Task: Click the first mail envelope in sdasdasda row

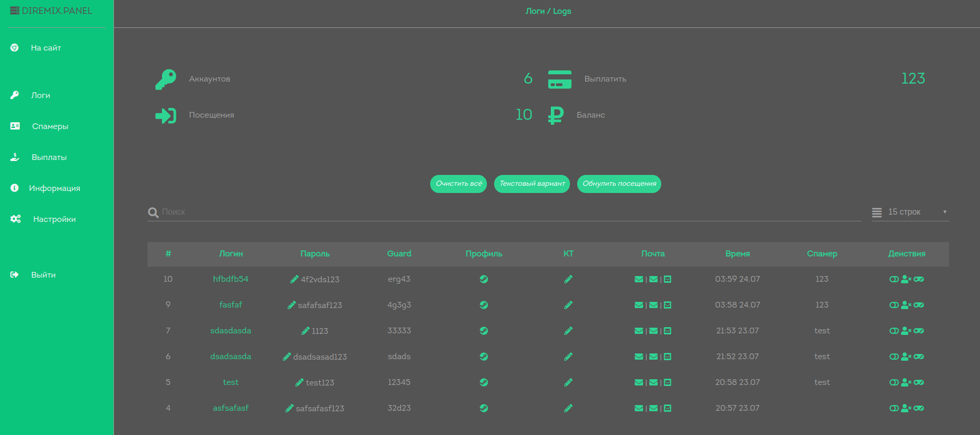Action: pos(639,331)
